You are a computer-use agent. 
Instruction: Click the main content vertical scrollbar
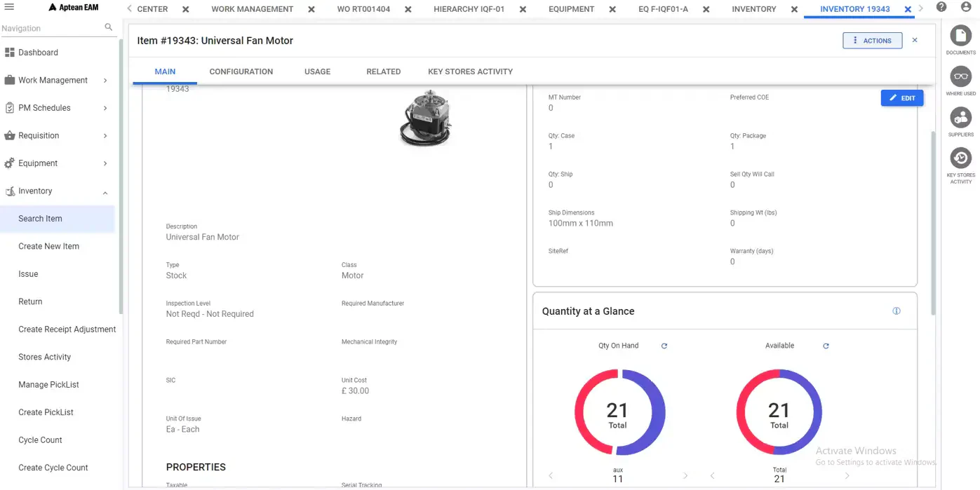[x=932, y=223]
